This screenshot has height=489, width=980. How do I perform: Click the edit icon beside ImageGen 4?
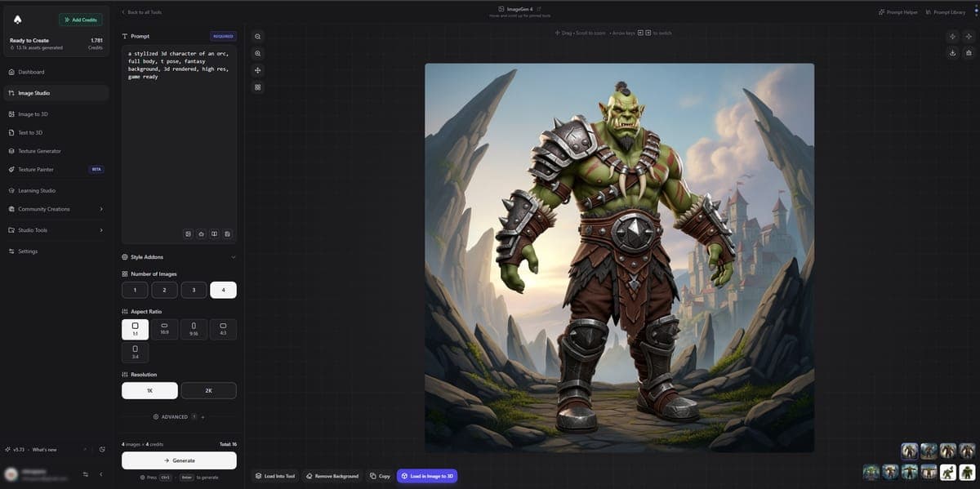tap(539, 8)
